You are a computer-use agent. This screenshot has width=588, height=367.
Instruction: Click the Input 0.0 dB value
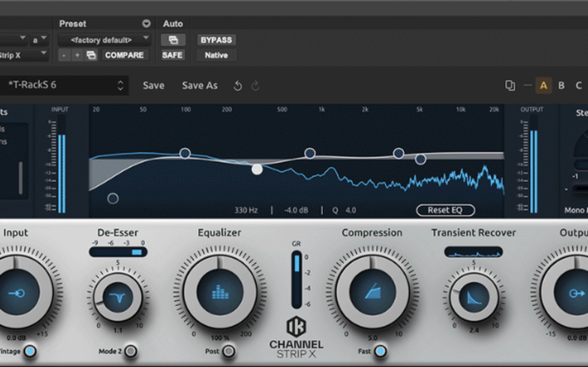click(17, 338)
